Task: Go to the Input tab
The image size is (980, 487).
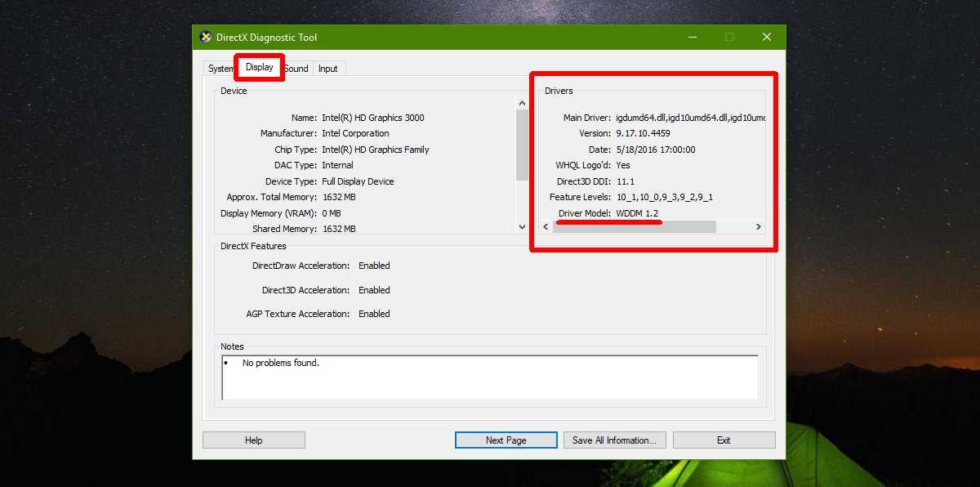Action: tap(328, 69)
